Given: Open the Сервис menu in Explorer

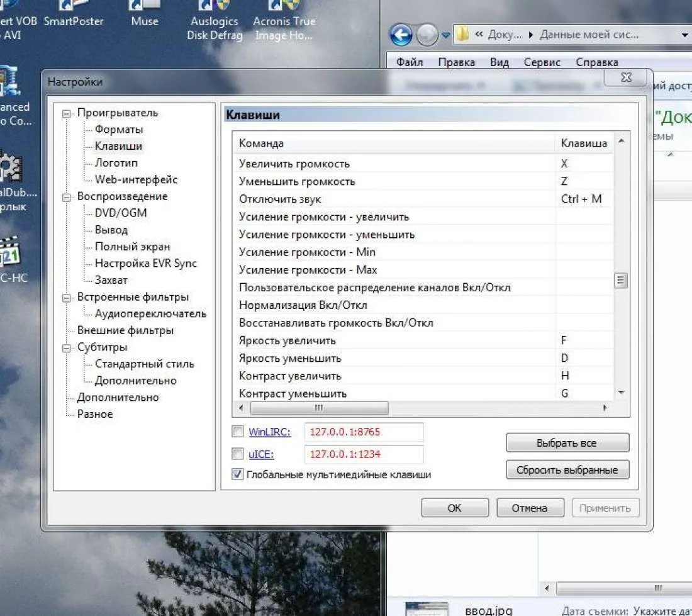Looking at the screenshot, I should coord(542,62).
